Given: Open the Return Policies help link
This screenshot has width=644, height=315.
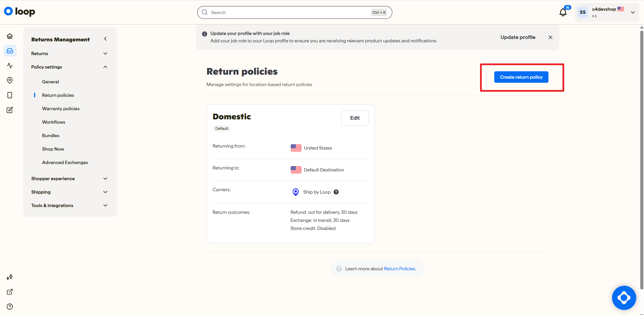Looking at the screenshot, I should (400, 269).
